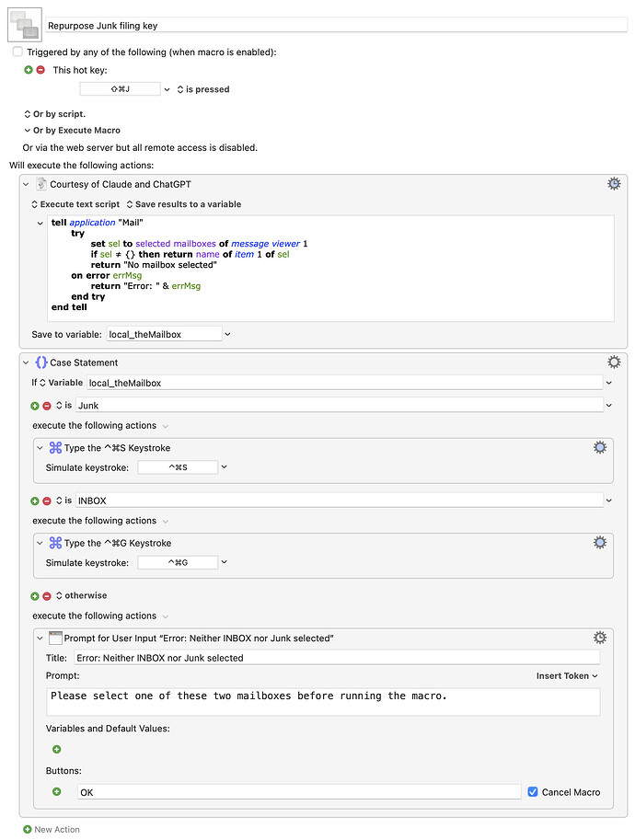Collapse the Prompt for User Input action
The width and height of the screenshot is (635, 840).
[40, 638]
